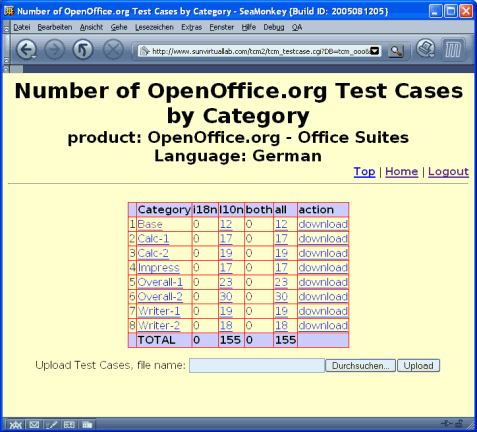Viewport: 477px width, 432px height.
Task: Click the Forward navigation arrow button
Action: click(54, 50)
